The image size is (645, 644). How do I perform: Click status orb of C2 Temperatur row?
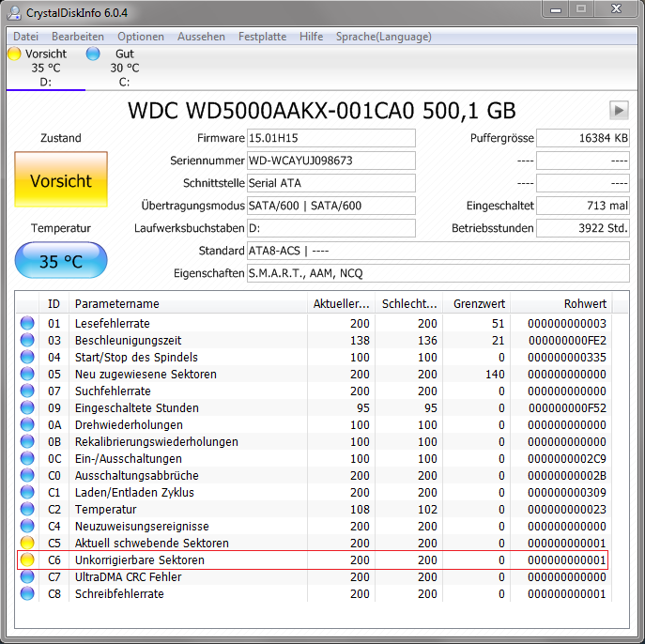point(27,509)
